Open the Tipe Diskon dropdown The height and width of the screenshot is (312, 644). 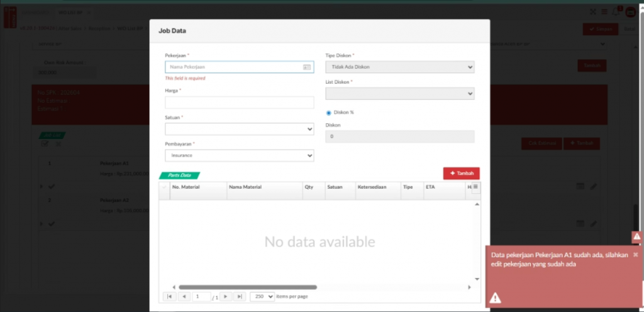[x=399, y=67]
